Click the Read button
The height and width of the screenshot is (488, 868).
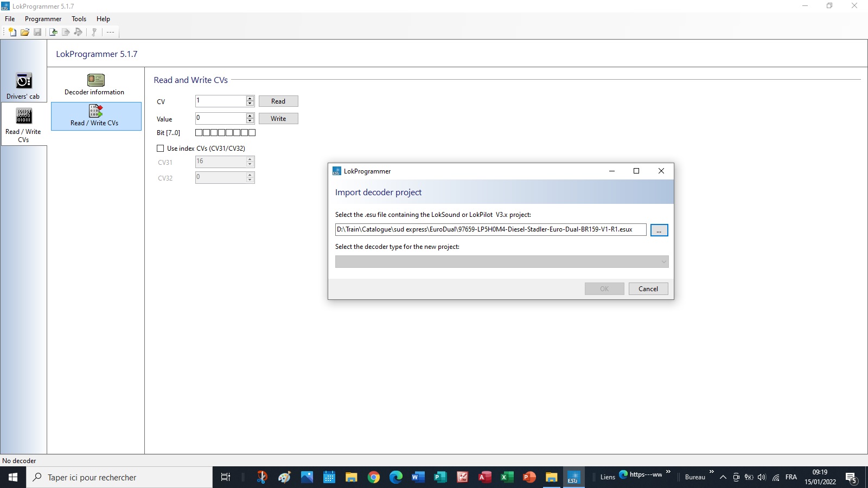(x=278, y=101)
